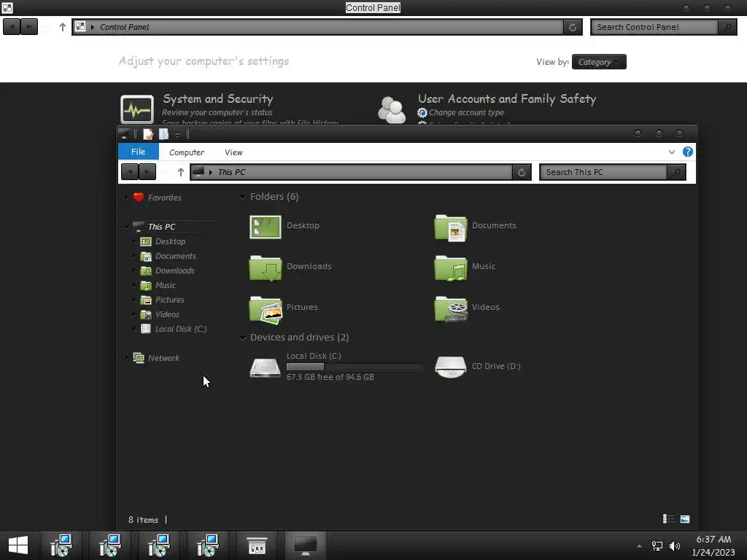Expand the Network tree node

pos(126,357)
